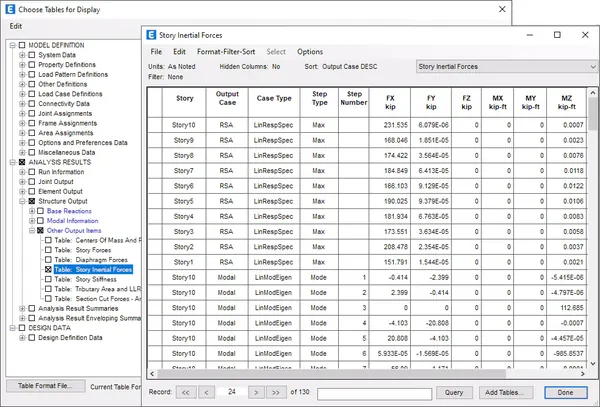
Task: Select the Run Information tree item
Action: [61, 172]
